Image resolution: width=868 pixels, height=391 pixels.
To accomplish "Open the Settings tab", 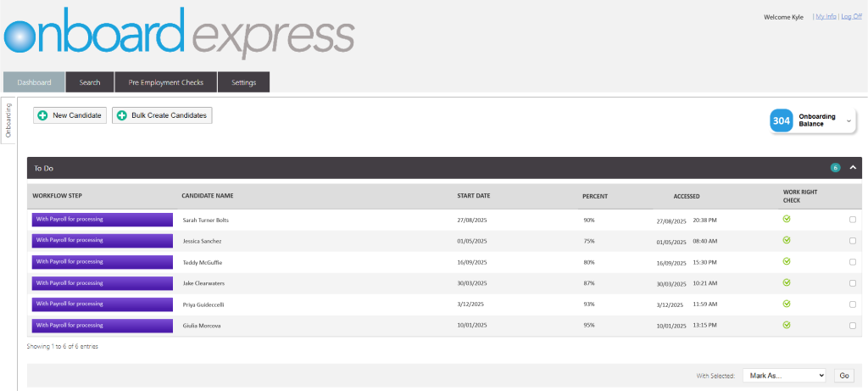I will 244,82.
